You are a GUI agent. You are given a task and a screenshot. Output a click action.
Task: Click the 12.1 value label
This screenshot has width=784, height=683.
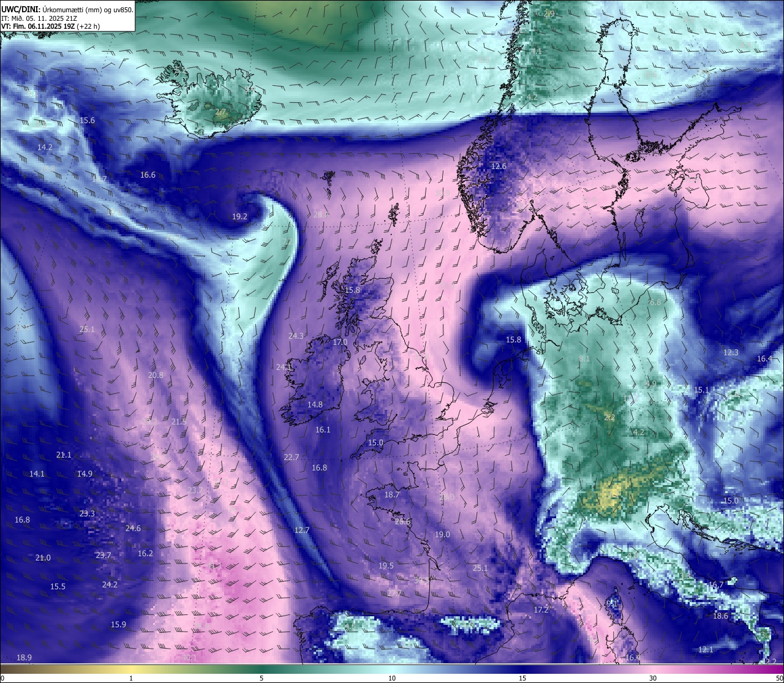[x=706, y=650]
